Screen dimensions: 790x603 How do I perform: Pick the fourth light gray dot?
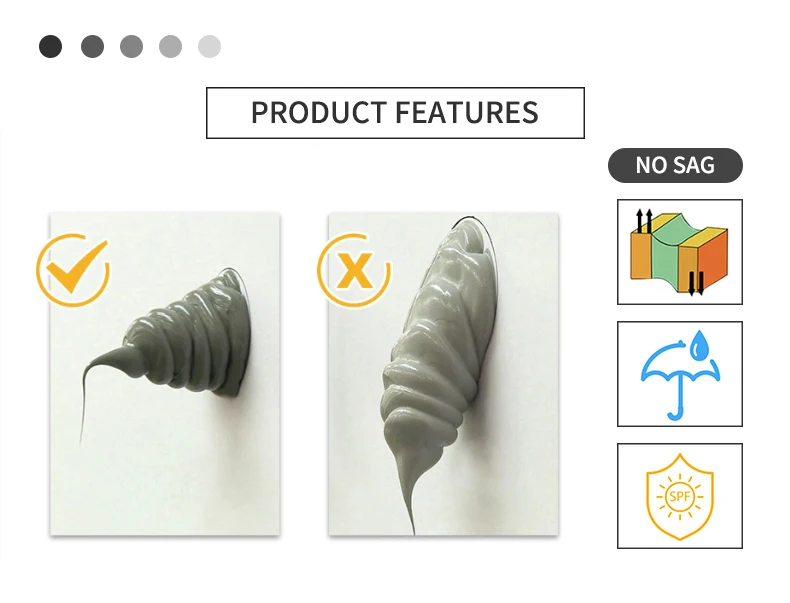click(170, 46)
